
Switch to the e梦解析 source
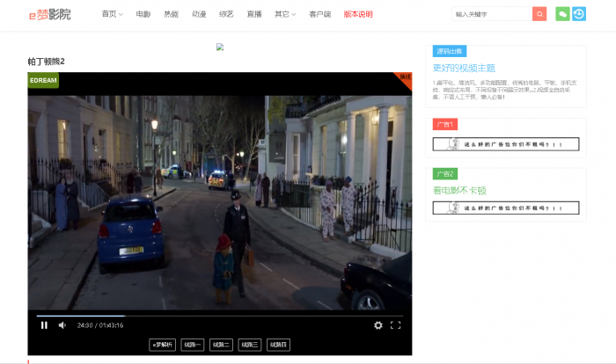tap(163, 345)
